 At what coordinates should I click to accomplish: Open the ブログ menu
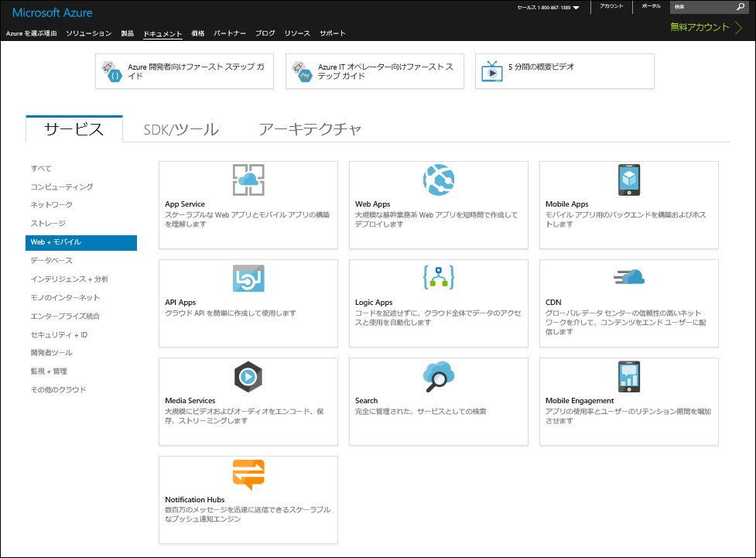click(x=265, y=33)
